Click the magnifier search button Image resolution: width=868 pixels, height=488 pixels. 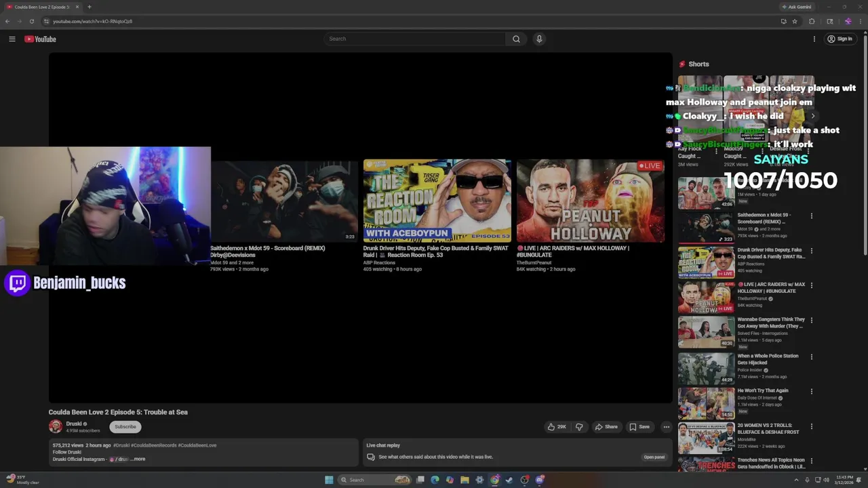coord(516,39)
